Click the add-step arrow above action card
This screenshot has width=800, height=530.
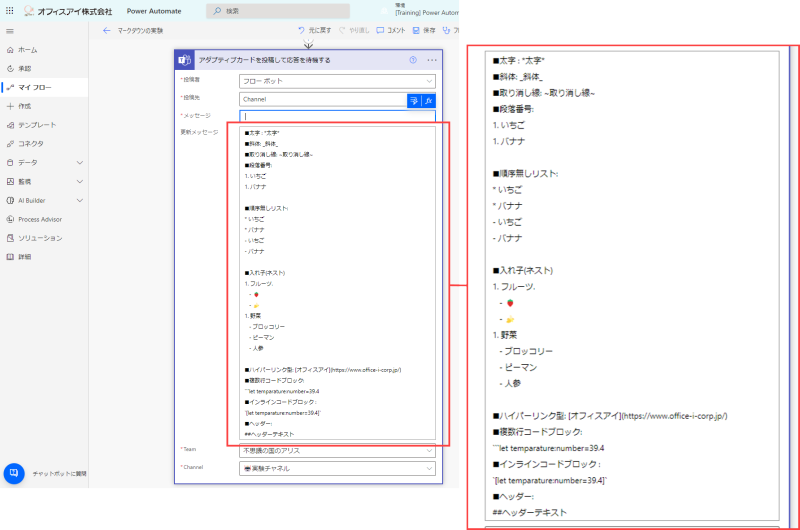[309, 44]
